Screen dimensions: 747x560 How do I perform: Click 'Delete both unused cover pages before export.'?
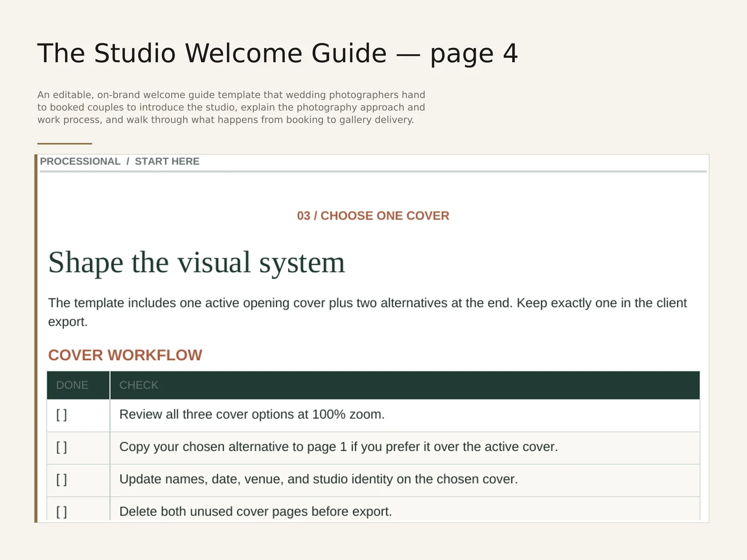255,511
